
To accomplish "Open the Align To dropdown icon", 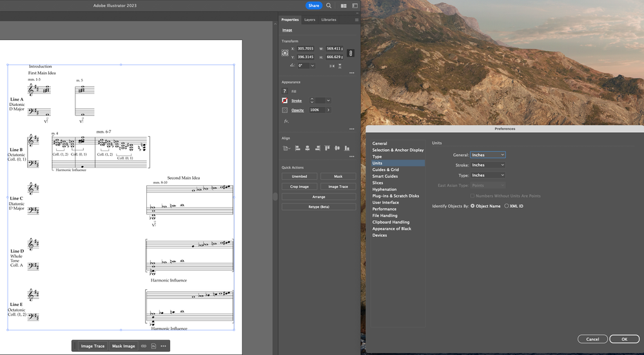I will point(286,148).
